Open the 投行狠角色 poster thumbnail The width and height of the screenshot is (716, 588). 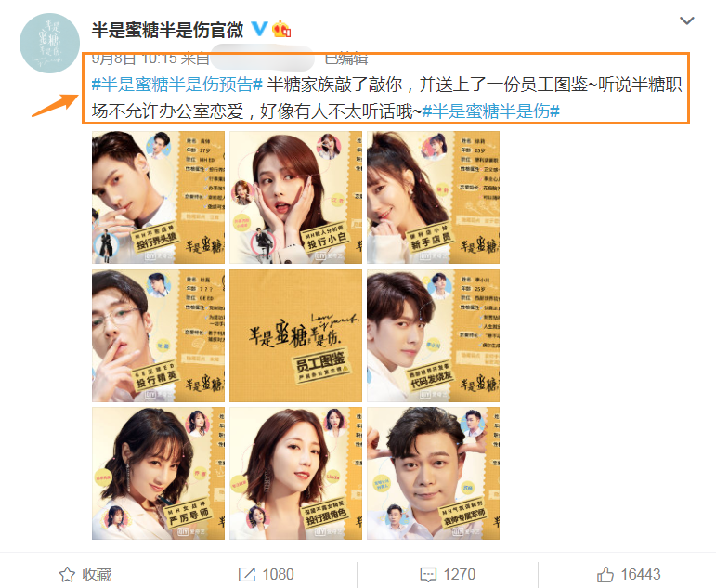295,474
